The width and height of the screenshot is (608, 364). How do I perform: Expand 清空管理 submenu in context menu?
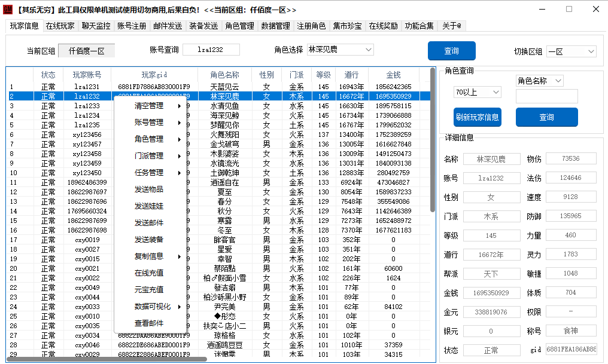pyautogui.click(x=150, y=106)
